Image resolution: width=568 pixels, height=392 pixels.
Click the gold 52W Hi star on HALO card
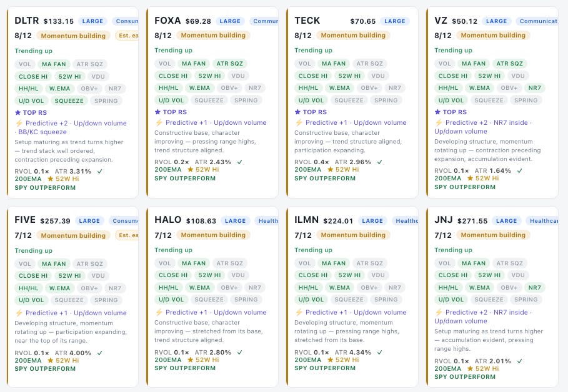tap(190, 360)
